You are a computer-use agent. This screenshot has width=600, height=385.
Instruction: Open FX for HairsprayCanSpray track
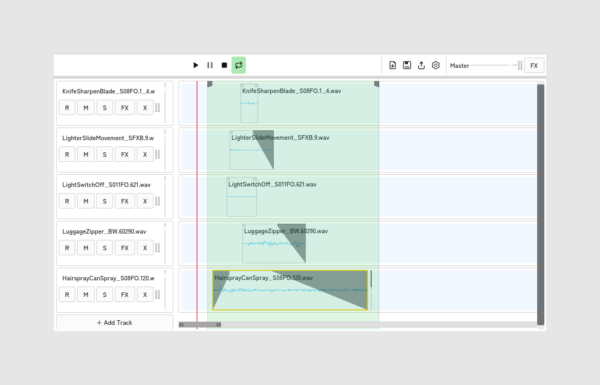[x=125, y=294]
